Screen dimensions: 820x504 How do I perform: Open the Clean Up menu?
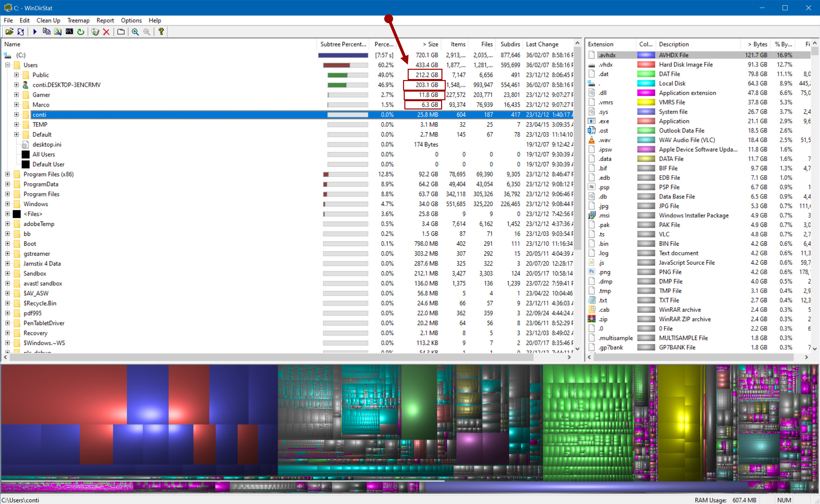[48, 20]
